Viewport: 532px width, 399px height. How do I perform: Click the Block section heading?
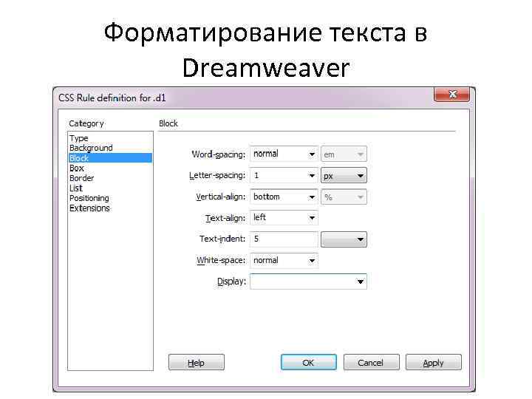168,123
